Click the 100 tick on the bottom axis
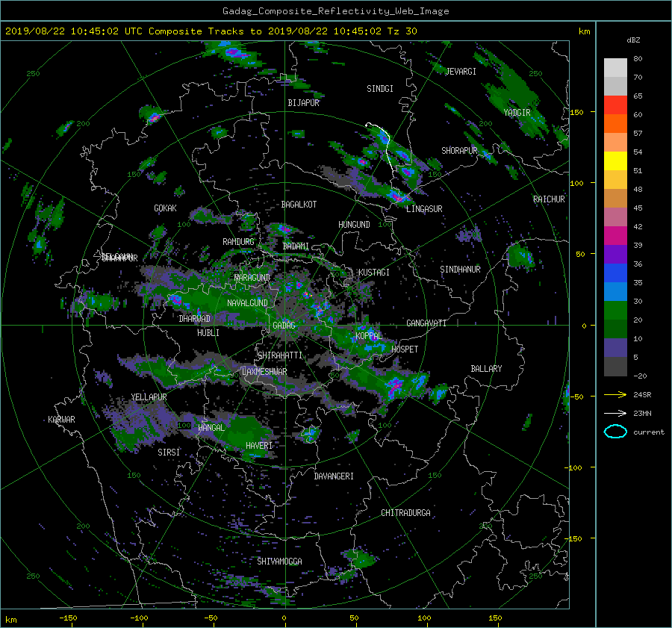The width and height of the screenshot is (672, 628). coord(424,618)
